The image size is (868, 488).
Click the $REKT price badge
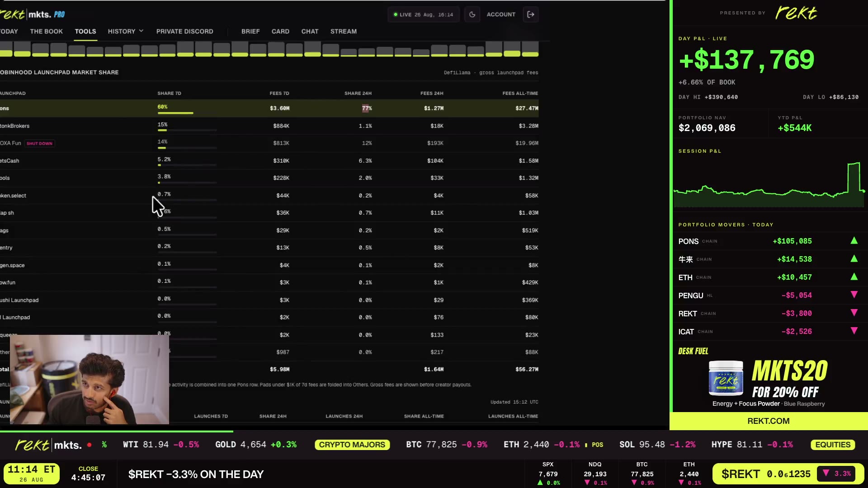787,474
